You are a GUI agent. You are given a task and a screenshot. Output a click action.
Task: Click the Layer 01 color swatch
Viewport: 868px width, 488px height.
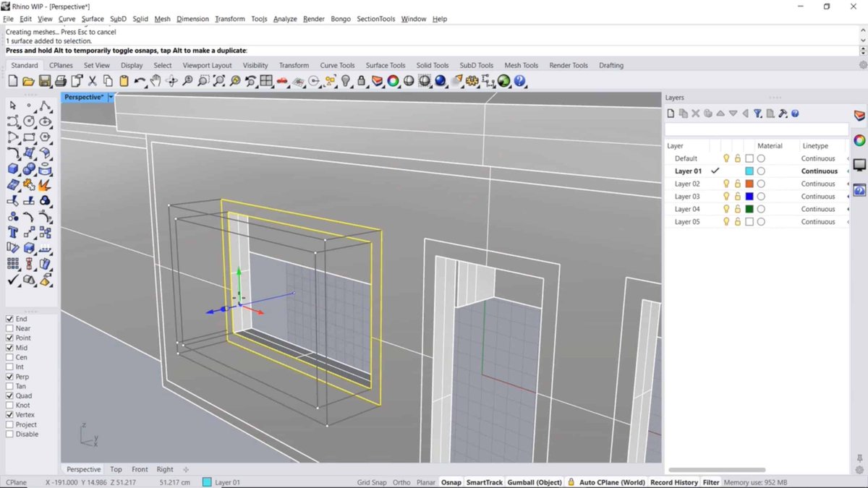(750, 171)
